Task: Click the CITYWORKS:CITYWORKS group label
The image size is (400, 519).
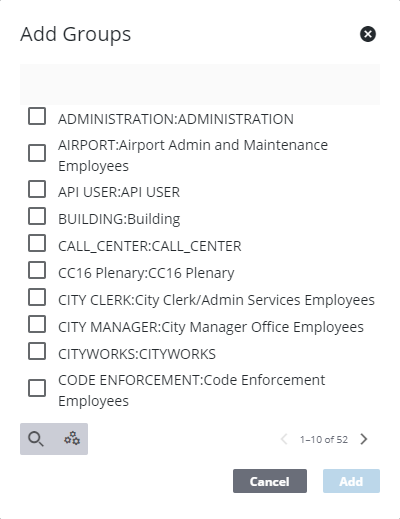Action: tap(137, 354)
